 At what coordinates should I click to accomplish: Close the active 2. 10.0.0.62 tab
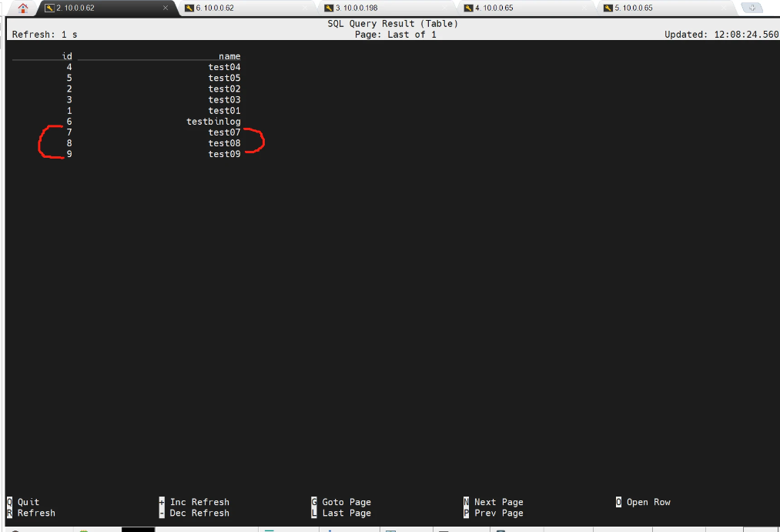click(x=166, y=8)
